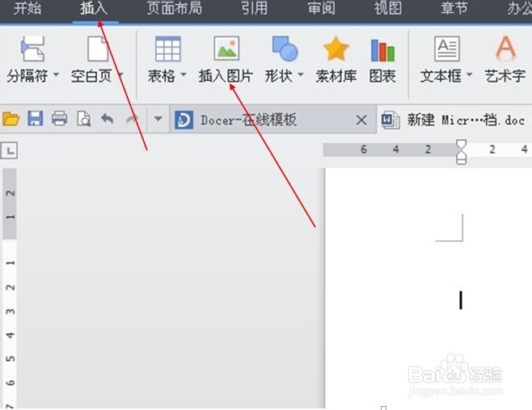Click the printer icon
Image resolution: width=532 pixels, height=410 pixels.
(59, 119)
